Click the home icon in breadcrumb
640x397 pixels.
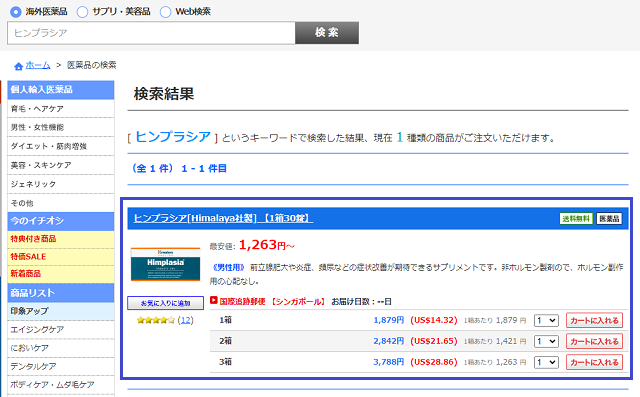coord(18,66)
